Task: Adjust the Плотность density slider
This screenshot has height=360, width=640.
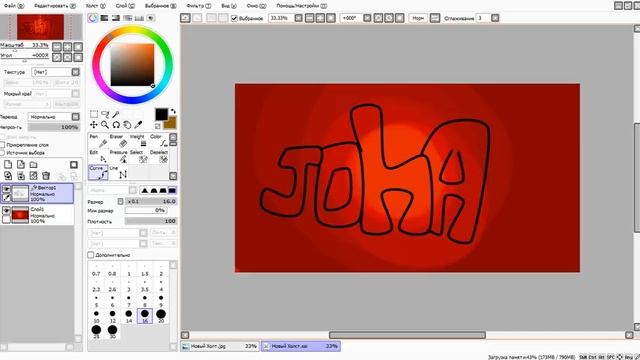Action: (151, 221)
